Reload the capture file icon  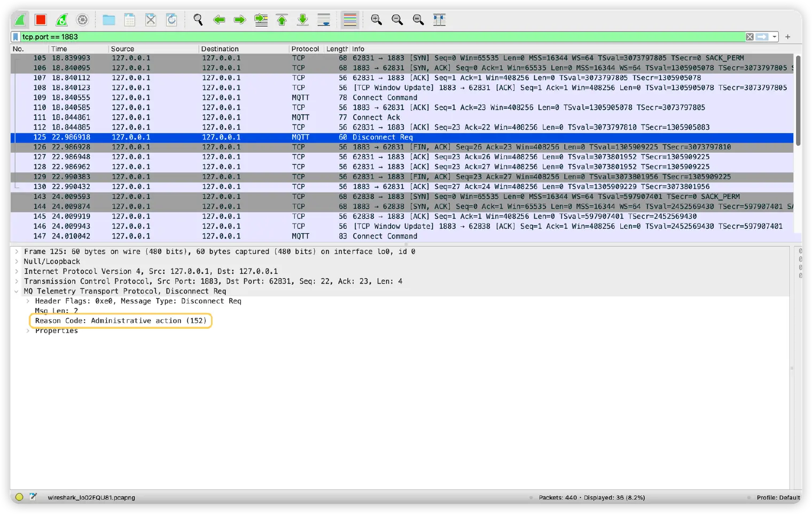tap(171, 20)
